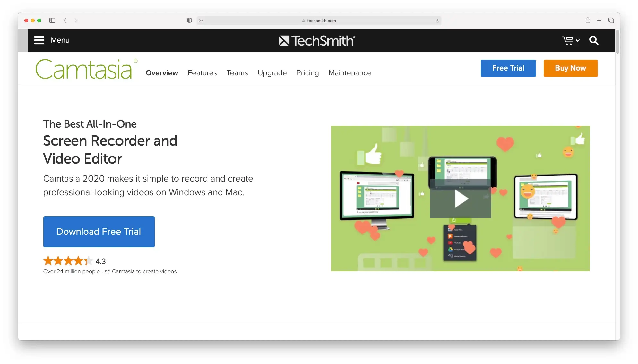This screenshot has width=638, height=364.
Task: Click the Download Free Trial button
Action: pos(99,232)
